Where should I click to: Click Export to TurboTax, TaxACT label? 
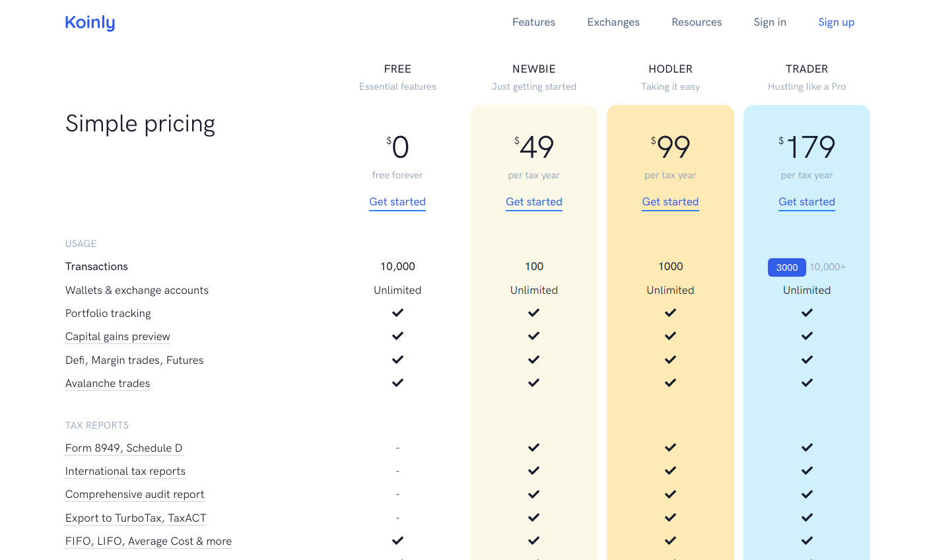tap(135, 518)
